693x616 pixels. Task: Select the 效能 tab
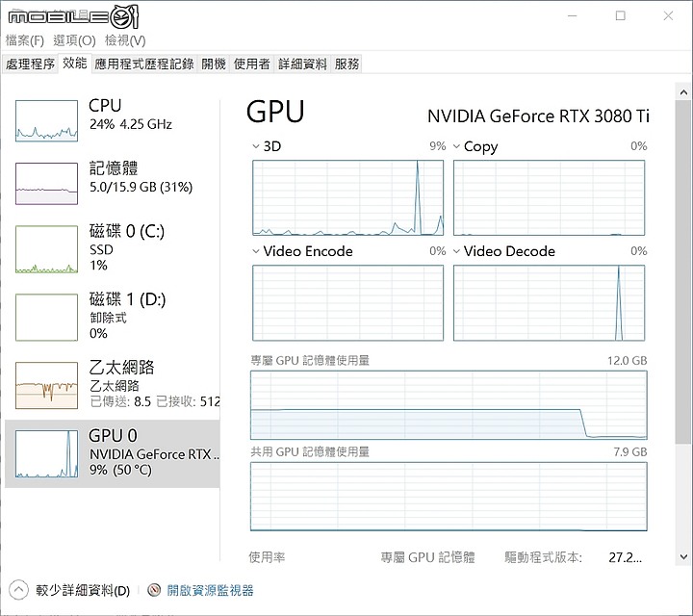pos(74,64)
